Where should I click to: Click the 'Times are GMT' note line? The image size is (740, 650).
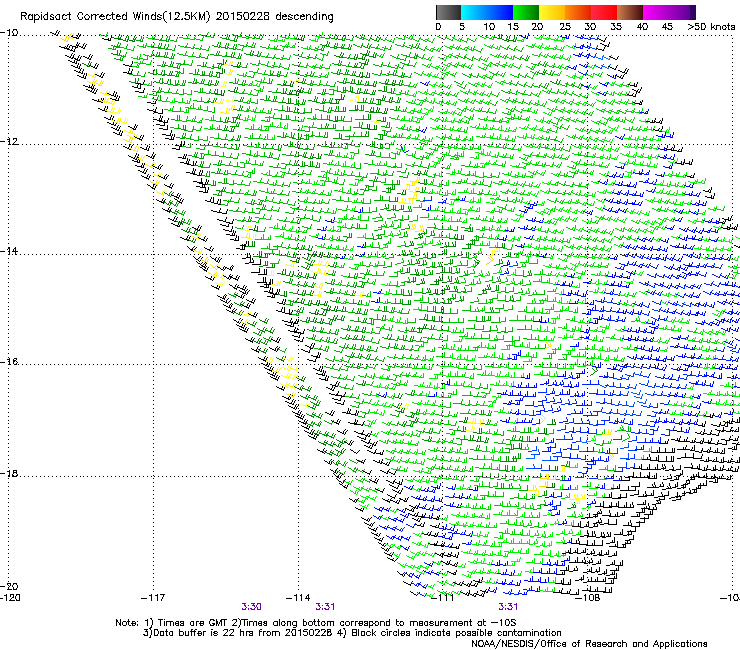(316, 623)
